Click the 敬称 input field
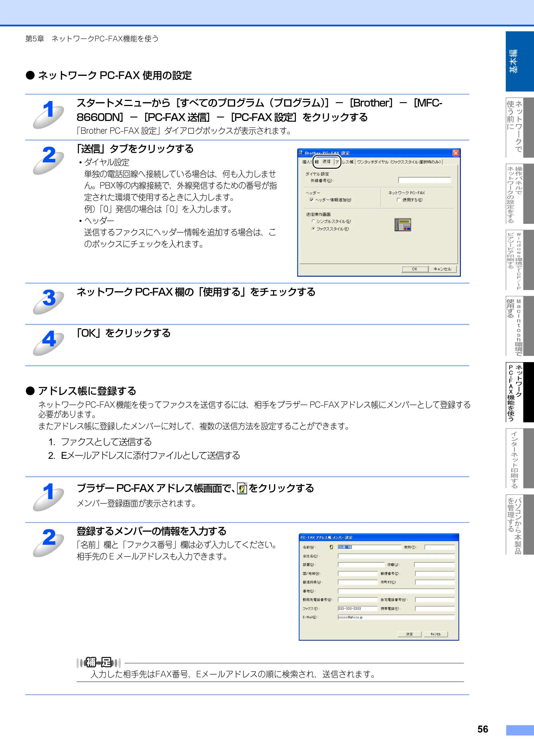 [439, 547]
